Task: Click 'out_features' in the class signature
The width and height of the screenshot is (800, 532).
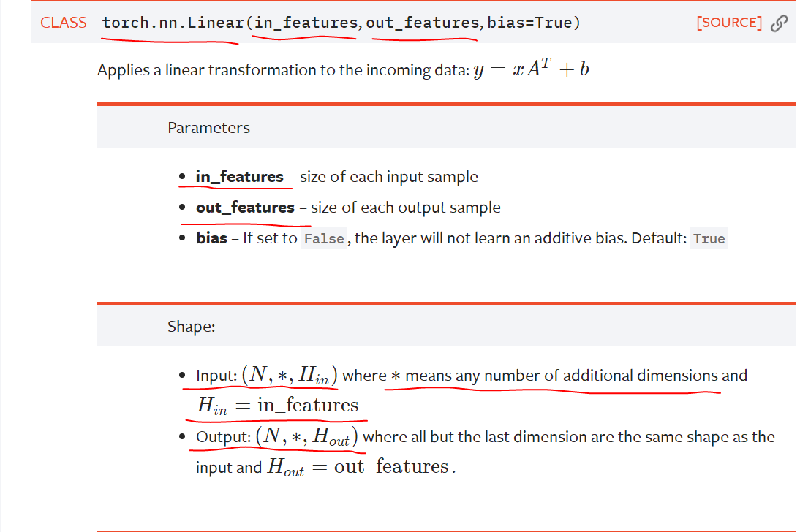Action: 423,23
